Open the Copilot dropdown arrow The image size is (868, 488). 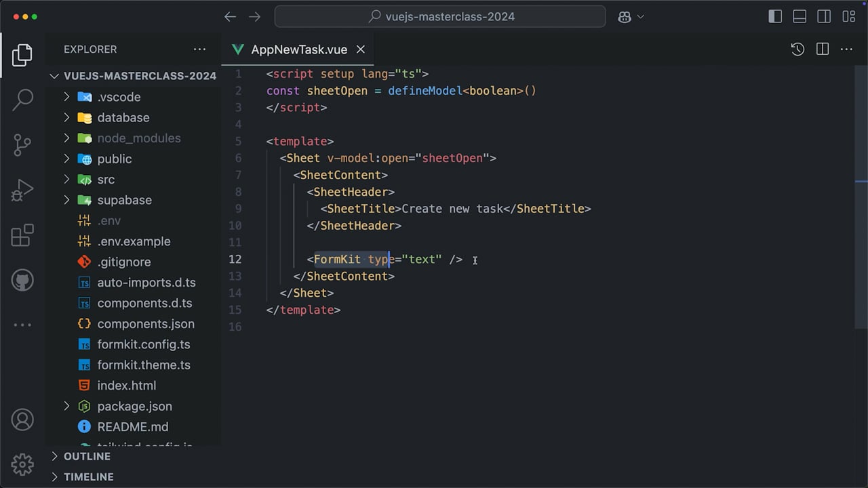point(641,17)
